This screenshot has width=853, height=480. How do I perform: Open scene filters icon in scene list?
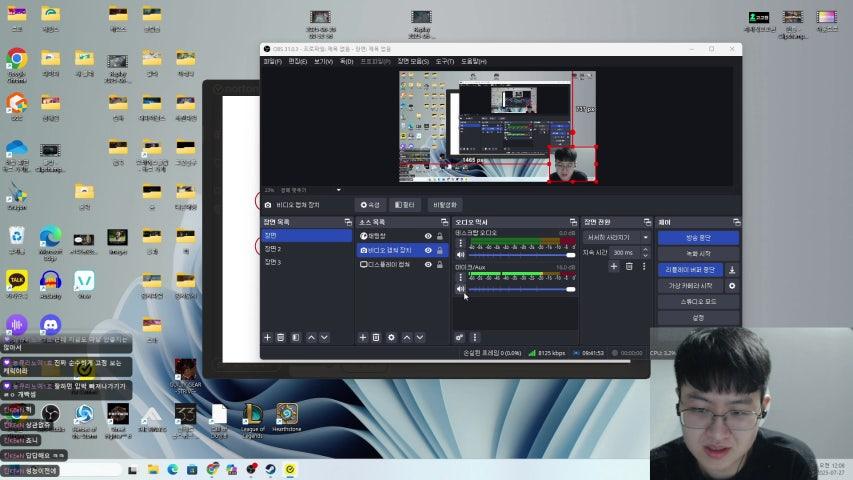295,337
